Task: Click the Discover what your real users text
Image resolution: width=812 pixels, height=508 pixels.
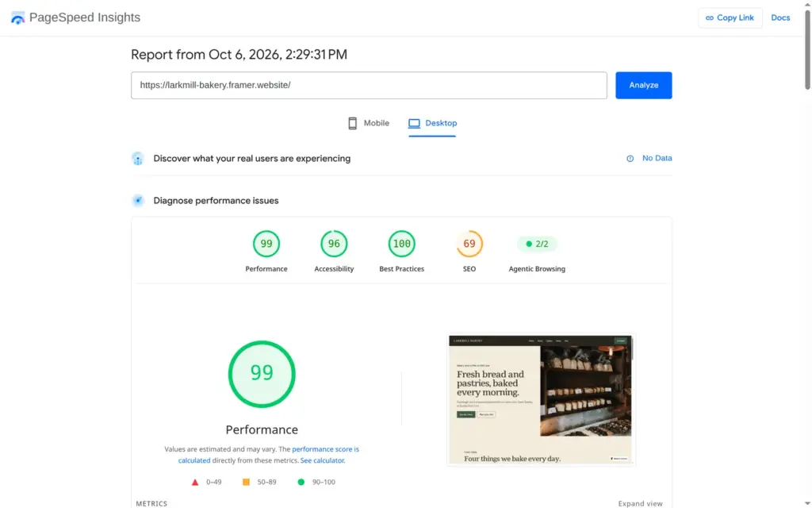Action: click(x=251, y=159)
